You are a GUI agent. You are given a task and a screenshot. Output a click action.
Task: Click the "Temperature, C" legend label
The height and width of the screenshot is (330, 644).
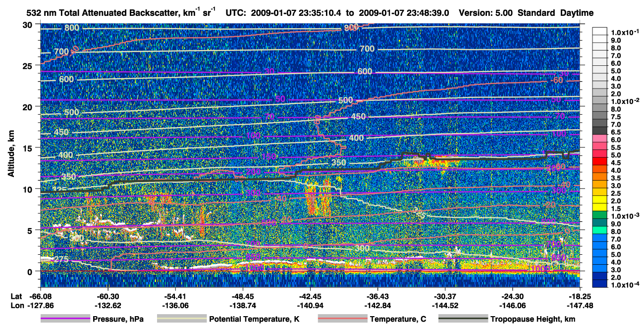(x=398, y=320)
